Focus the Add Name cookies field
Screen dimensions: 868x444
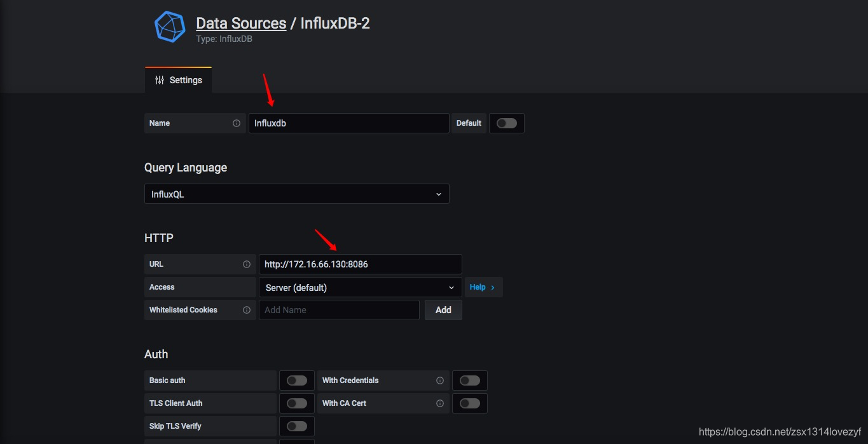[x=339, y=310]
